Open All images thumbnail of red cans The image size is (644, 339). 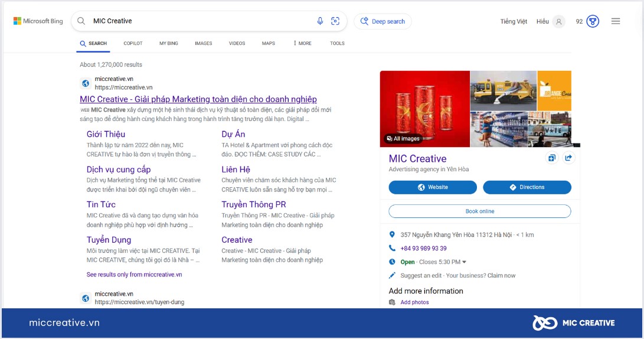(403, 139)
